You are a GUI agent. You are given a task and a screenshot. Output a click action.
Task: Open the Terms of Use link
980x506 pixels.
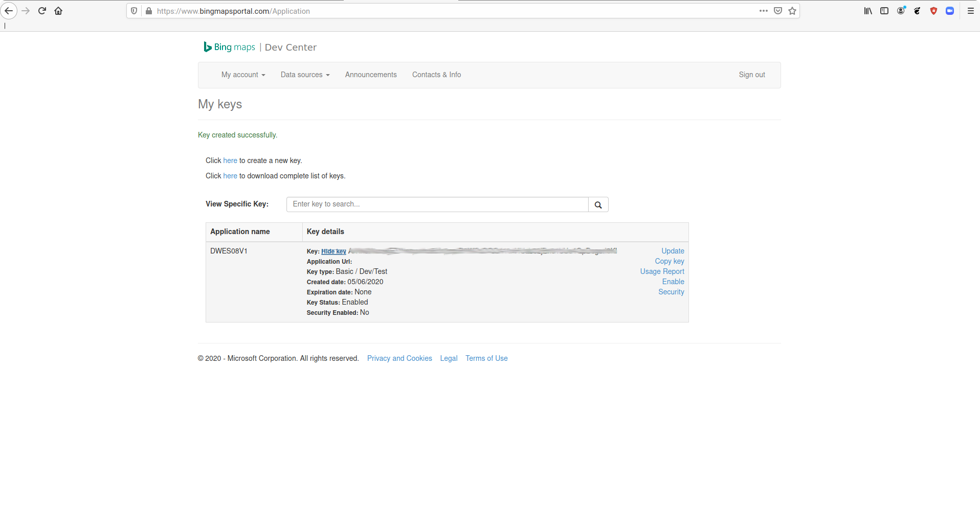[486, 358]
